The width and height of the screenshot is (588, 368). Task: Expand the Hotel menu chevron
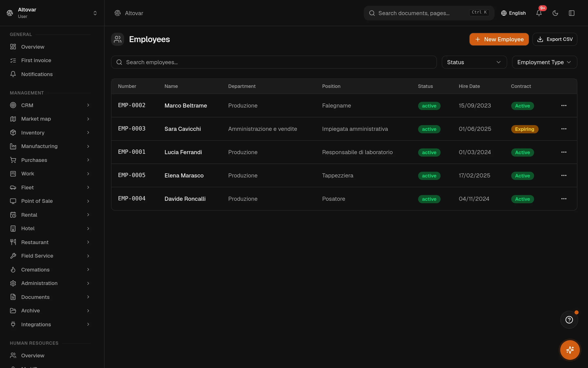click(x=88, y=228)
